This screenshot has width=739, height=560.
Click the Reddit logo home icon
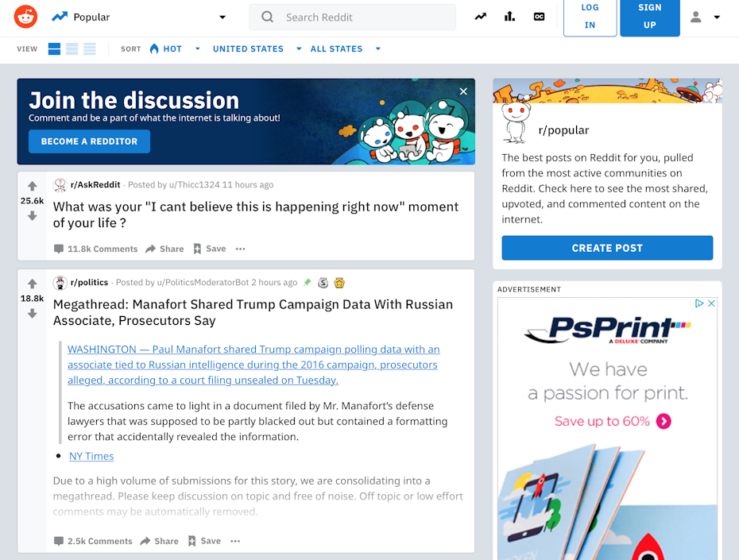tap(25, 17)
